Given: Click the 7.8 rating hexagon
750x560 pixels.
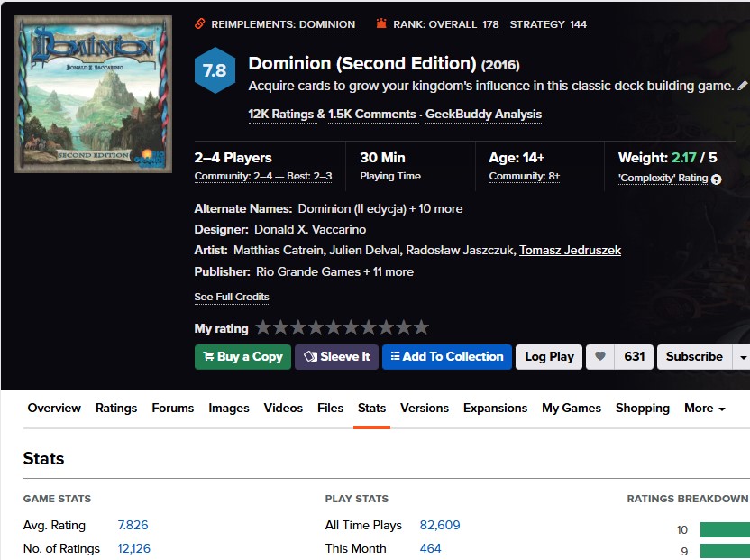Looking at the screenshot, I should 215,70.
